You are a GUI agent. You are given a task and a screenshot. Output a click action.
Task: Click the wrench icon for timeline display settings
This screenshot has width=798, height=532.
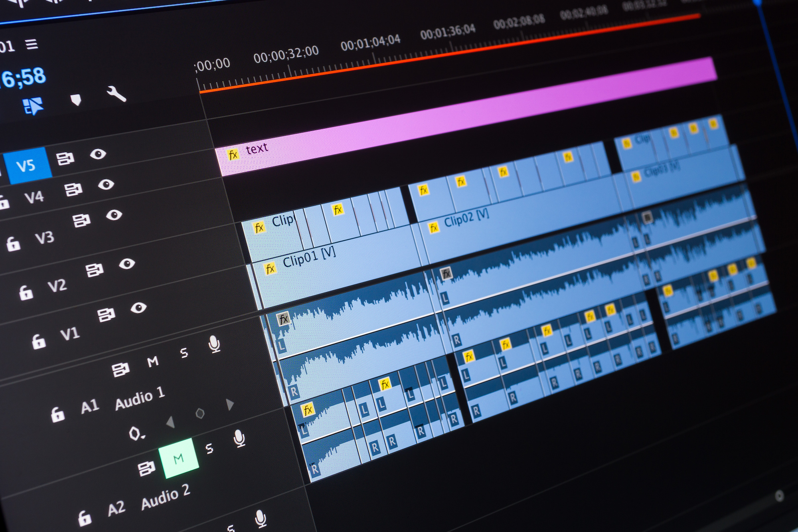[x=117, y=93]
